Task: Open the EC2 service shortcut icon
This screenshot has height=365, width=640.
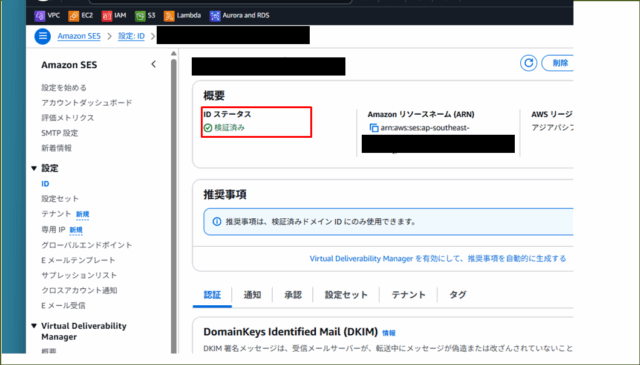Action: [x=73, y=16]
